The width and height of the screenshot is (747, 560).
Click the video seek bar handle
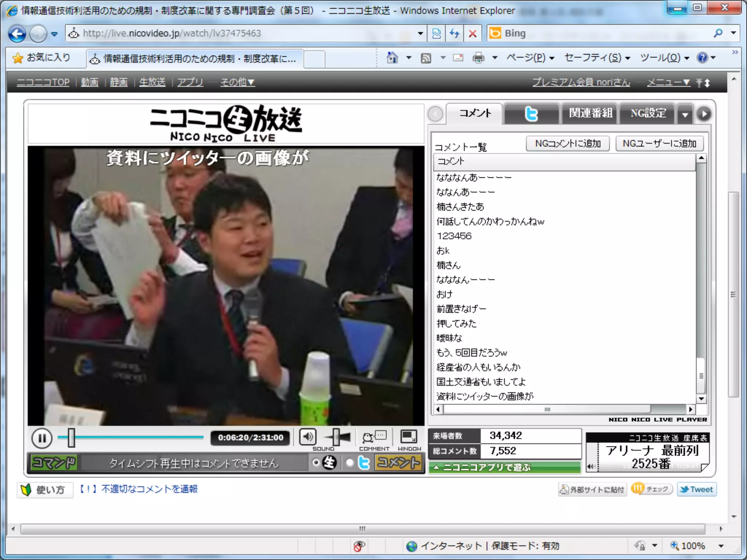coord(71,437)
